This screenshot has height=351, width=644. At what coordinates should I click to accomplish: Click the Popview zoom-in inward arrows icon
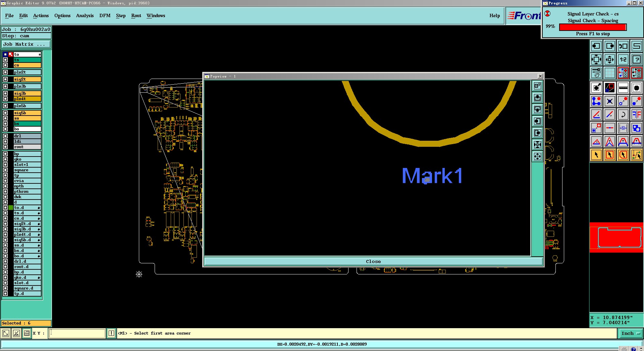tap(538, 145)
